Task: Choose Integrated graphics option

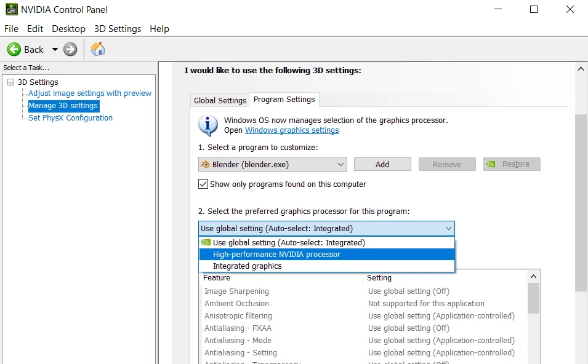Action: coord(326,266)
